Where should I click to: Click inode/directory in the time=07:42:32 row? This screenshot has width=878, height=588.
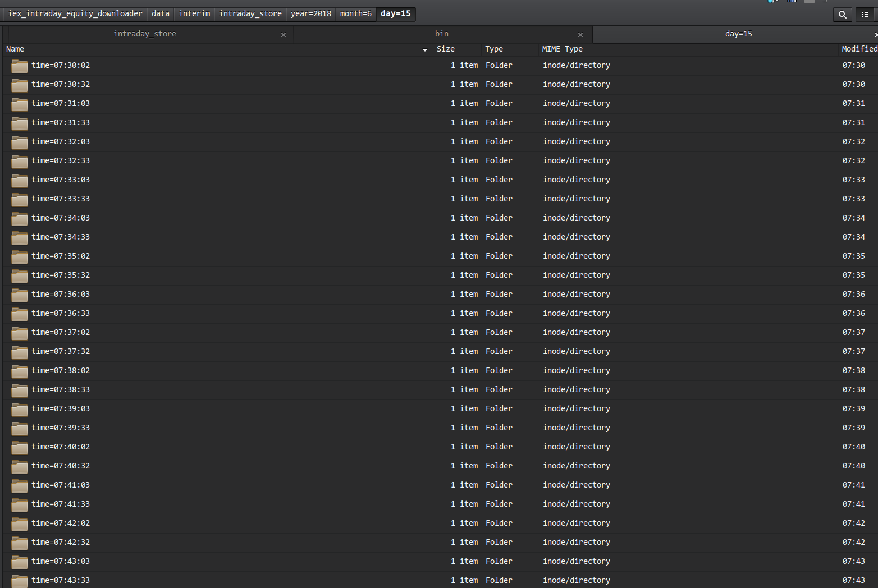(x=577, y=542)
